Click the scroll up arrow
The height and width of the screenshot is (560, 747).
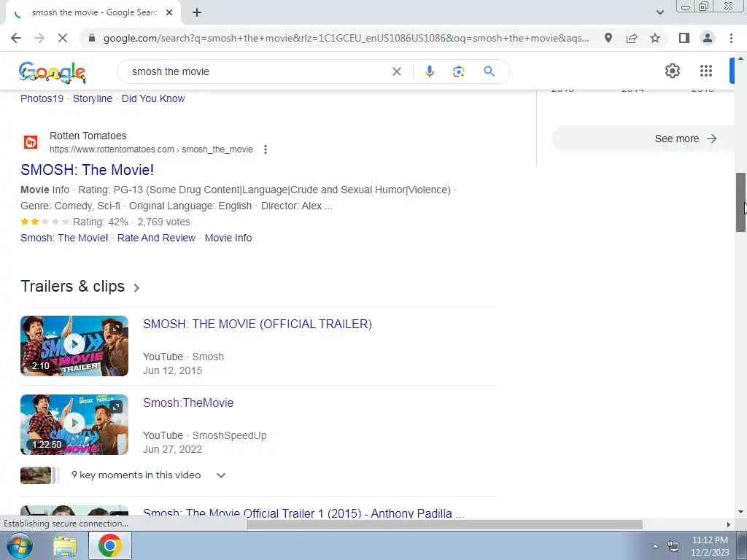click(741, 58)
